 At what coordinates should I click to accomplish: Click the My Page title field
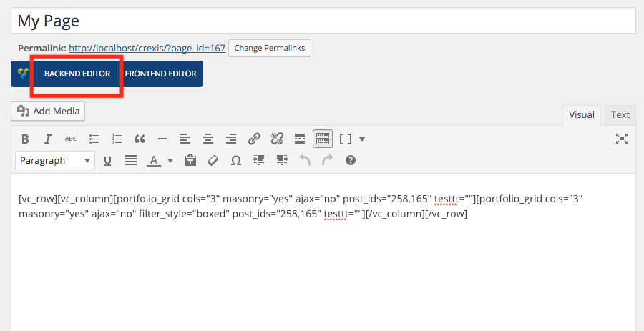click(322, 21)
